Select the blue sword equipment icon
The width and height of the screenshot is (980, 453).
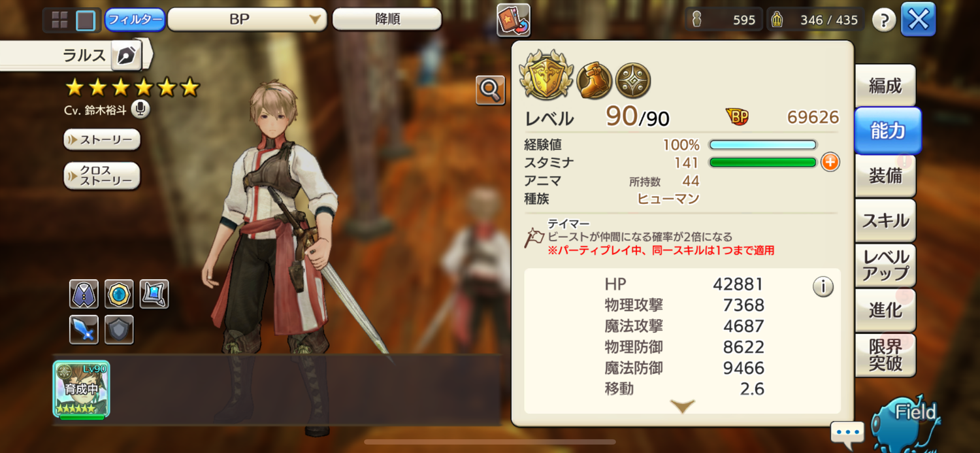pos(84,329)
